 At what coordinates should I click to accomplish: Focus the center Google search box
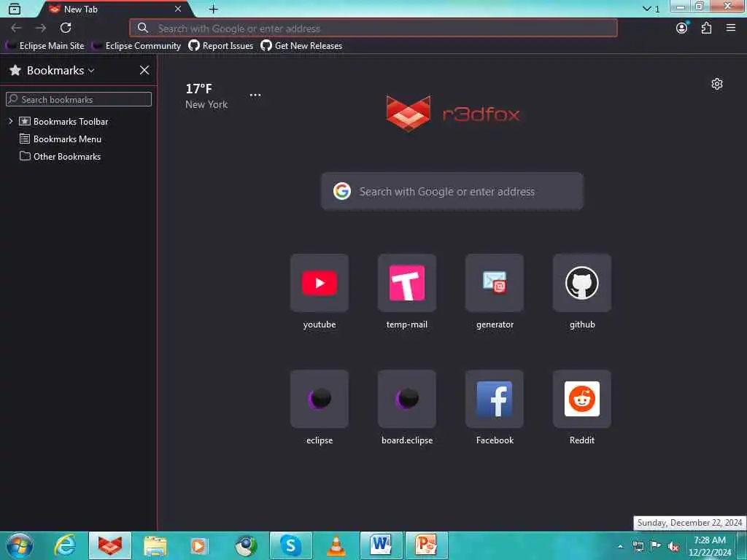coord(452,192)
